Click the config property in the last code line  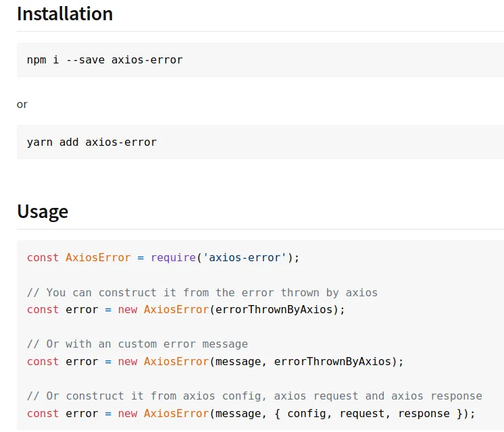[x=307, y=413]
